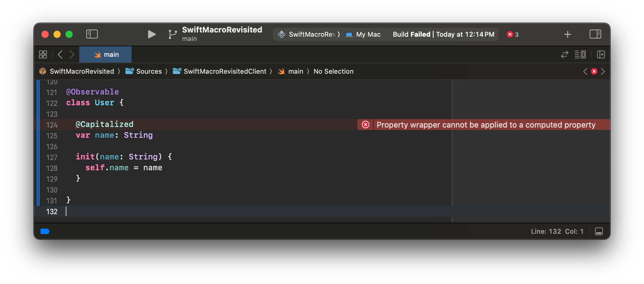Open the No Selection symbol menu
644x284 pixels.
click(x=333, y=71)
